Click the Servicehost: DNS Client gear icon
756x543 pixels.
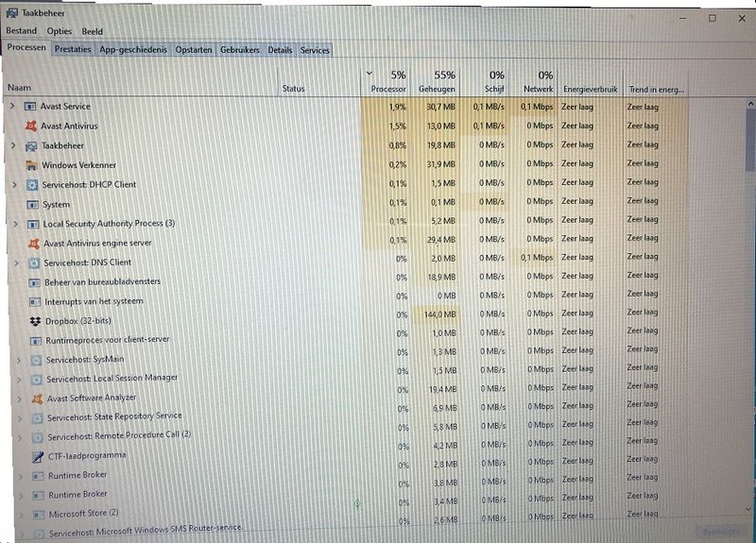click(x=34, y=263)
